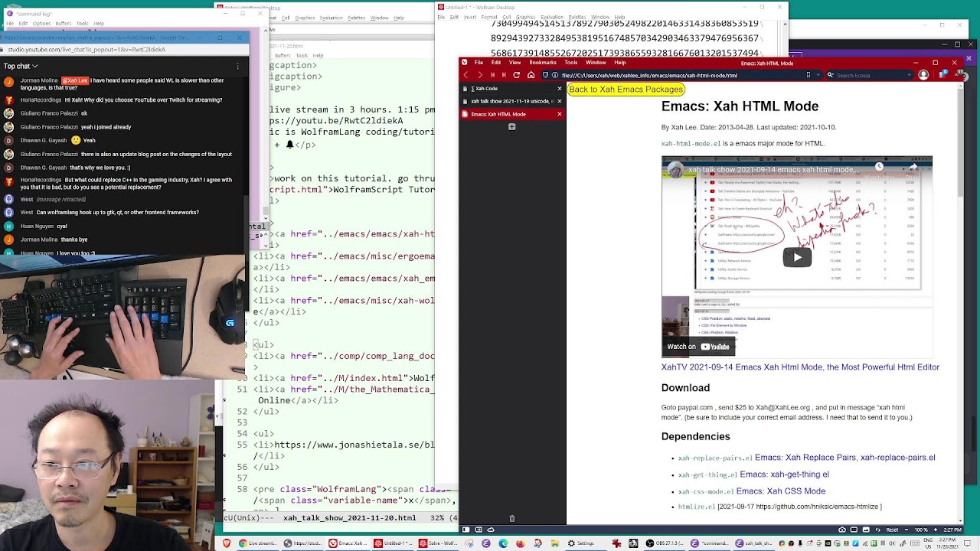This screenshot has width=980, height=551.
Task: Click Vivaldi capture page camera icon
Action: (842, 530)
